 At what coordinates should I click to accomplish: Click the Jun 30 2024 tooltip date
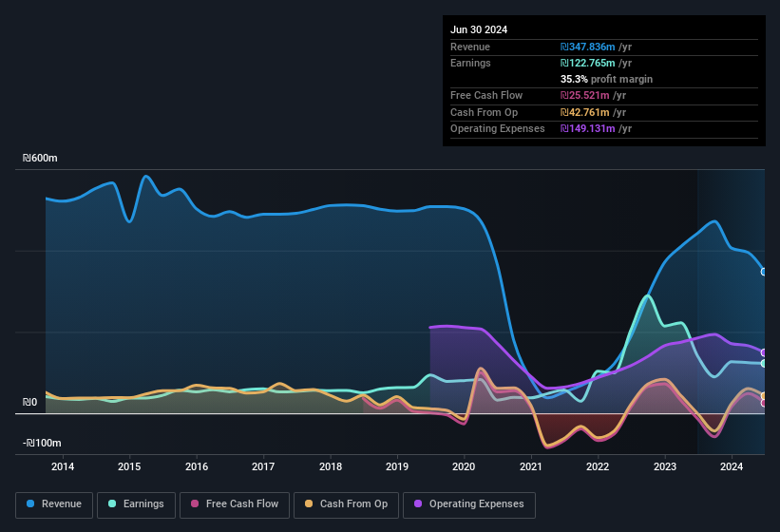tap(479, 29)
